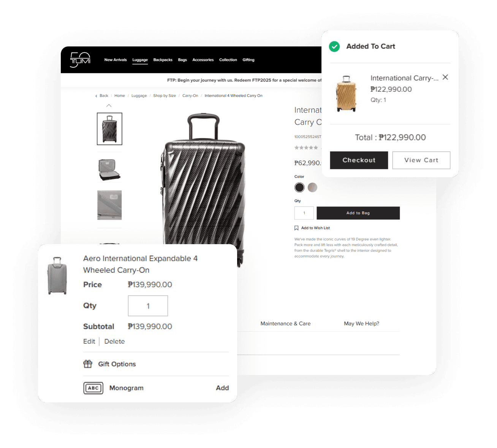Image resolution: width=497 pixels, height=448 pixels.
Task: Click the TUMI 50 logo
Action: point(80,60)
